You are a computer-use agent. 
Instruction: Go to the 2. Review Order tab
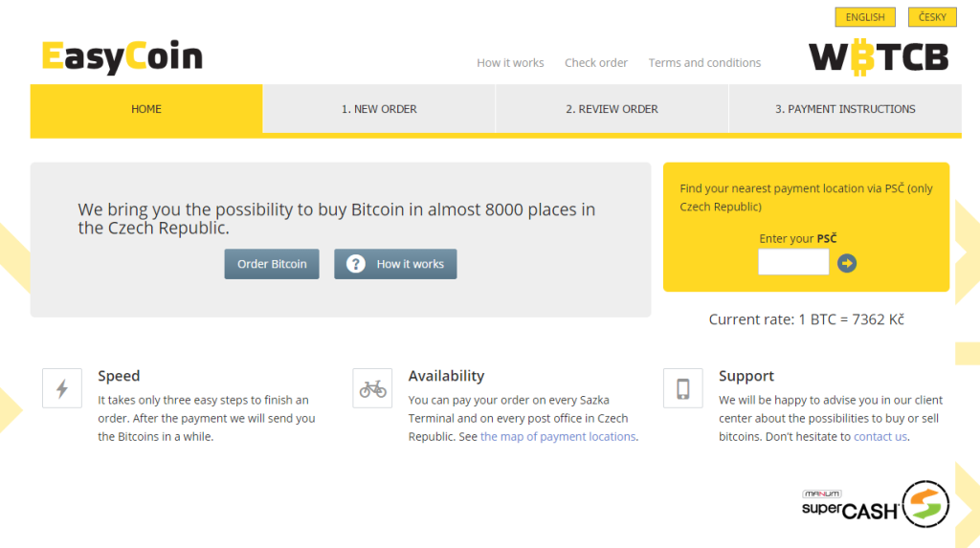[612, 109]
